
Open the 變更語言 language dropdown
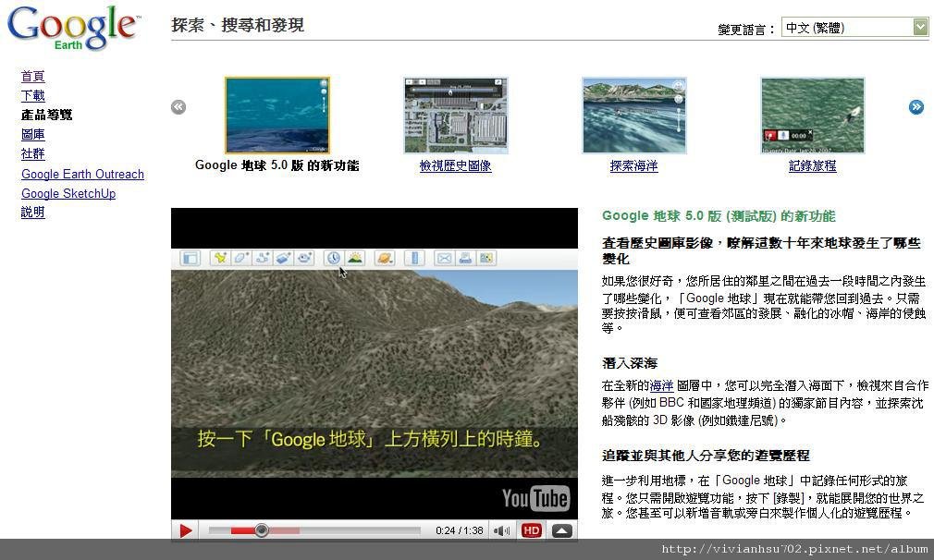pos(854,28)
